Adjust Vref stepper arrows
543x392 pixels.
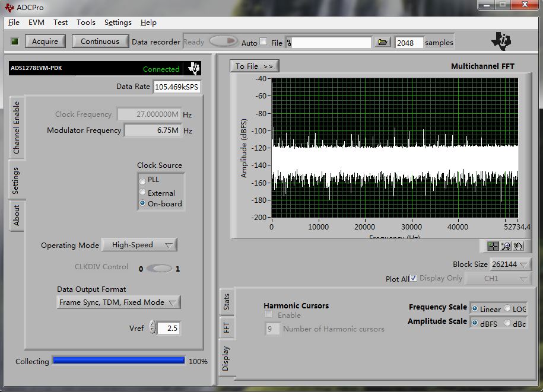pyautogui.click(x=153, y=327)
